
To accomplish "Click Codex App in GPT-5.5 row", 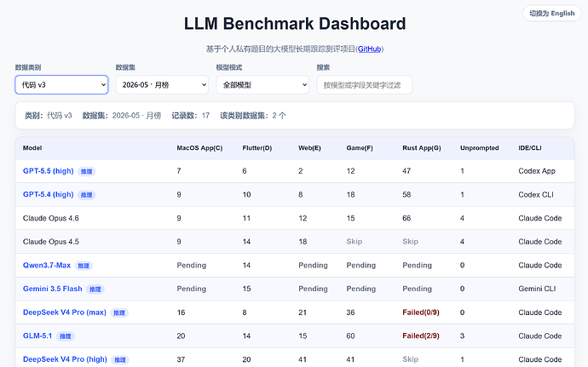I will (x=537, y=171).
